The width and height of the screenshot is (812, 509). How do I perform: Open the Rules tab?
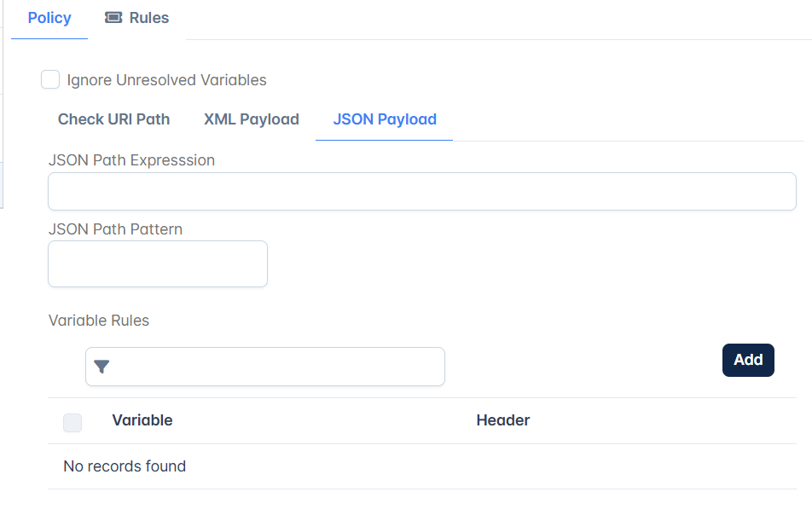click(136, 18)
